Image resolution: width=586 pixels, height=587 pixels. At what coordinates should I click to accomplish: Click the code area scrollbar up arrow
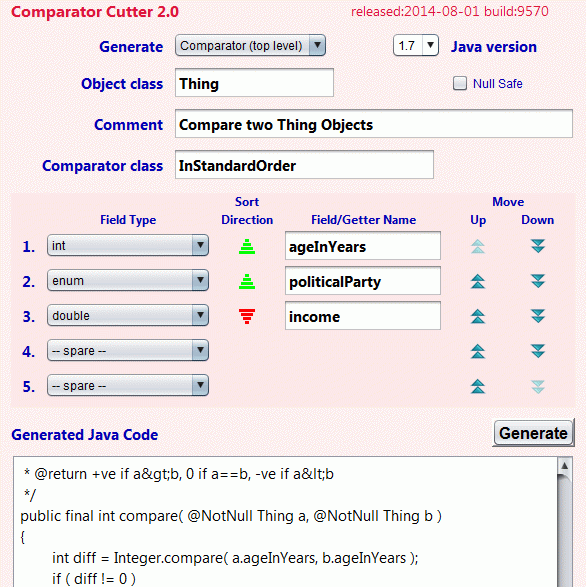(565, 466)
